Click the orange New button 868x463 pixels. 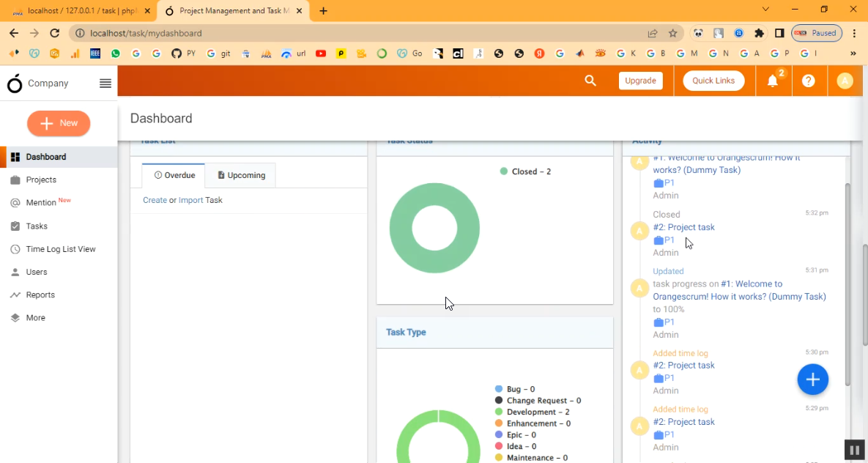point(59,123)
